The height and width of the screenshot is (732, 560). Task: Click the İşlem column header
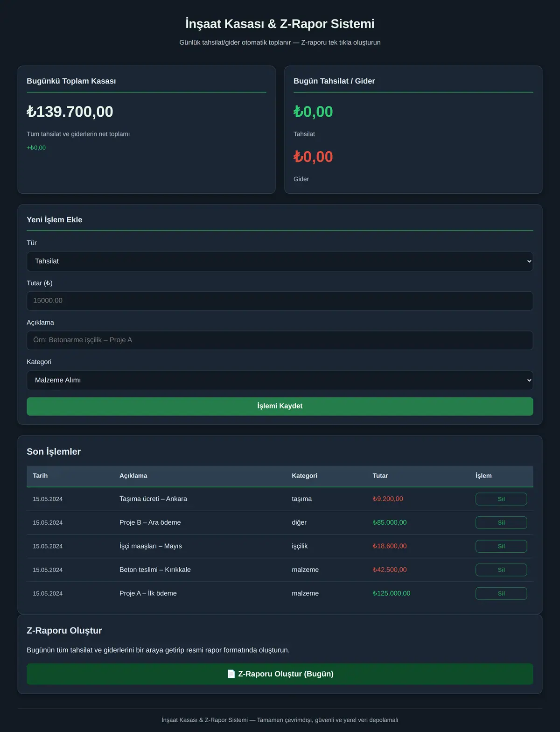[483, 476]
